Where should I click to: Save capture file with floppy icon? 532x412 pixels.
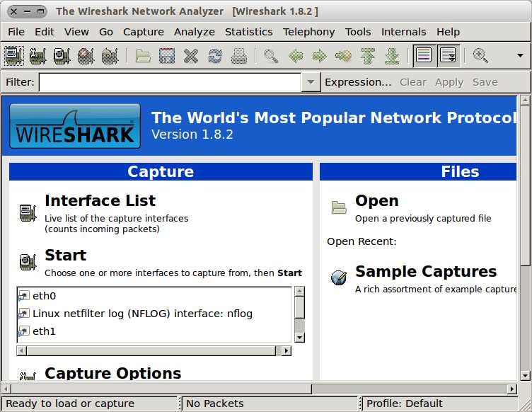click(167, 56)
